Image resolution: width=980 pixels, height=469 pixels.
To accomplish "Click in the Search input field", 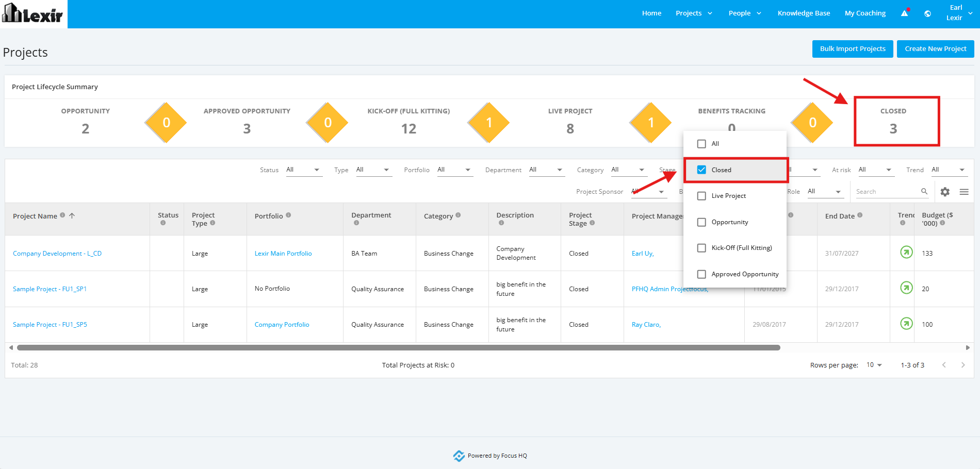I will pyautogui.click(x=887, y=192).
